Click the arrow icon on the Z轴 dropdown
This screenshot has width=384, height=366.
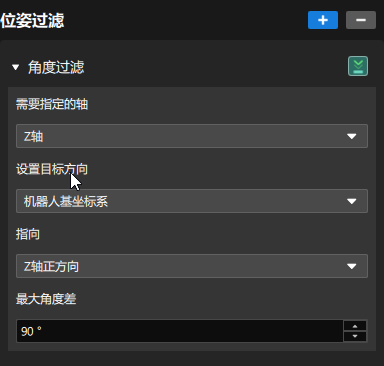click(352, 136)
